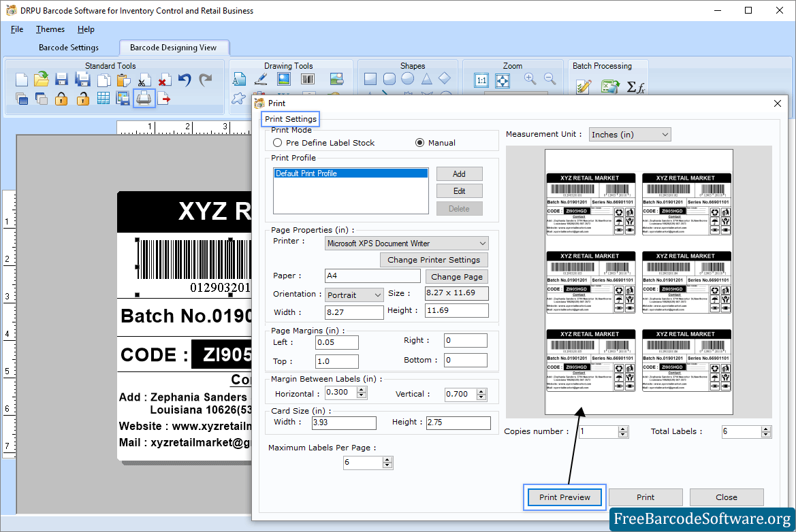Open the Help menu
Screen dimensions: 796x532
[86, 29]
